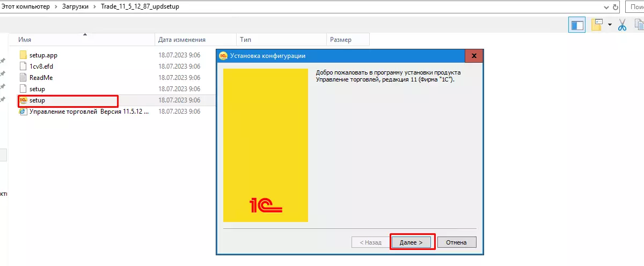
Task: Click the folder options icon in toolbar
Action: coord(597,25)
